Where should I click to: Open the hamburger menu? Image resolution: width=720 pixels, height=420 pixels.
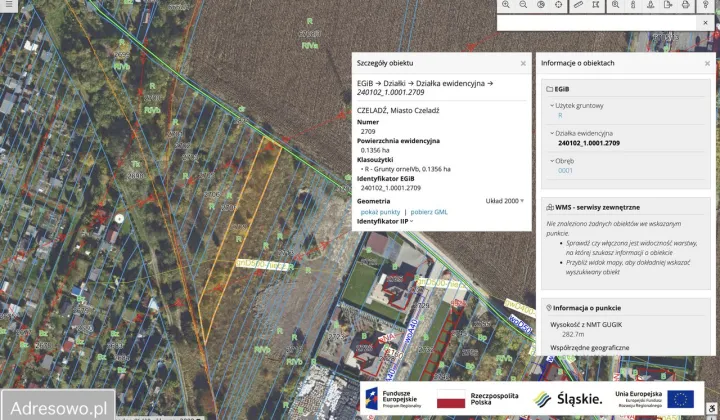pyautogui.click(x=9, y=5)
